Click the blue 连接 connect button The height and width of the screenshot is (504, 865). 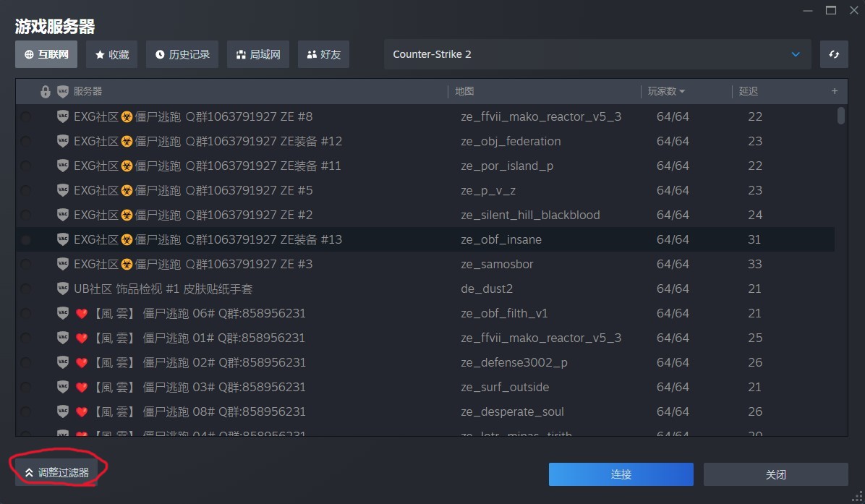coord(621,474)
